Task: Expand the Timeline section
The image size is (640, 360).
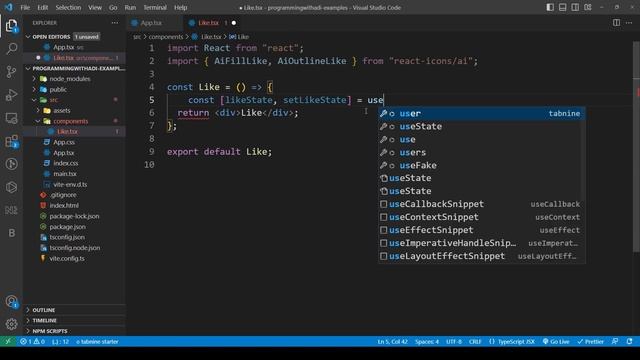Action: point(75,321)
